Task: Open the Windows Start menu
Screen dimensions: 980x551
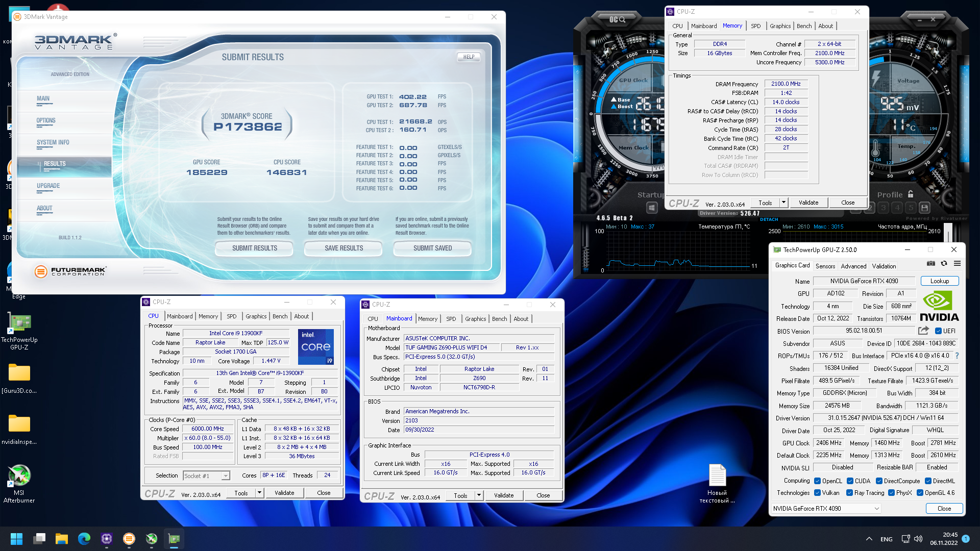Action: (16, 539)
